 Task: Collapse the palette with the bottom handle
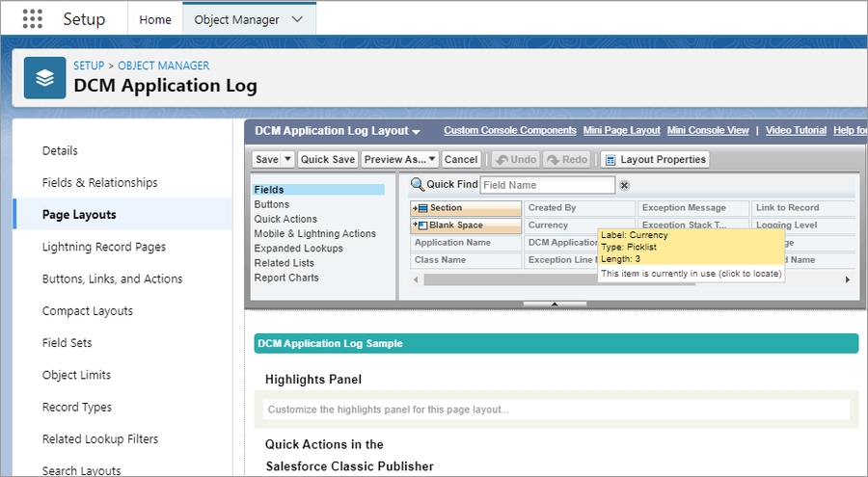tap(555, 304)
